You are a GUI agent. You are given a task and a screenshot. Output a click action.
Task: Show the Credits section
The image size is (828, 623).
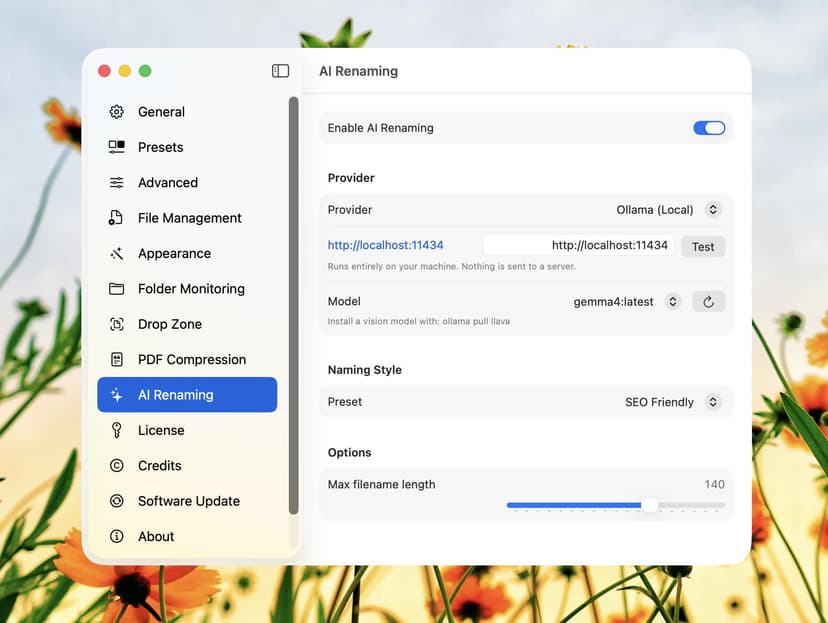click(187, 466)
